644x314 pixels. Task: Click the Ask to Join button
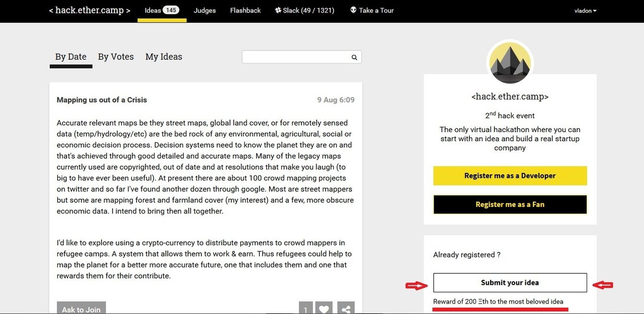pyautogui.click(x=81, y=309)
